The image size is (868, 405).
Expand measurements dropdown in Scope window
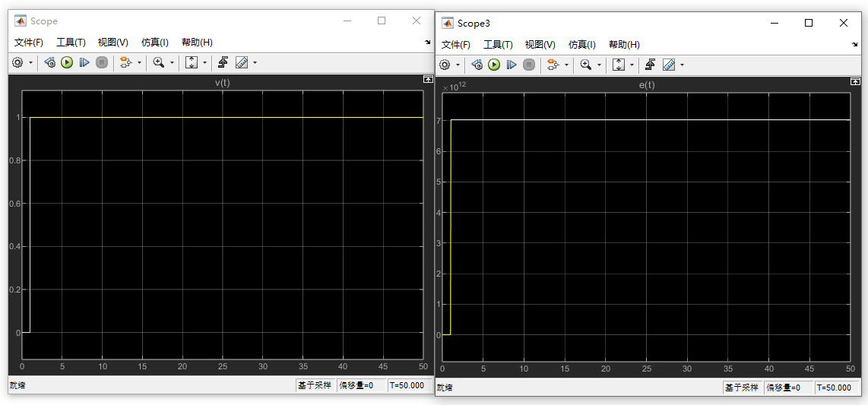(x=255, y=63)
